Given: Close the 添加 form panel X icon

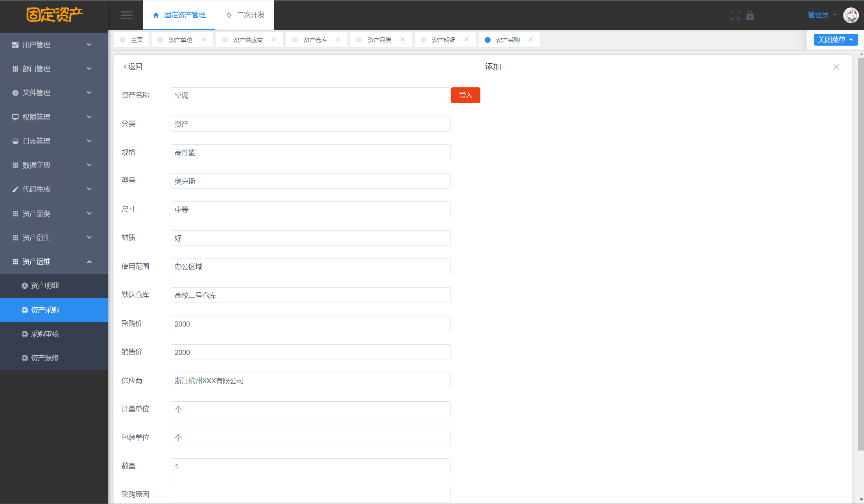Looking at the screenshot, I should pos(836,67).
